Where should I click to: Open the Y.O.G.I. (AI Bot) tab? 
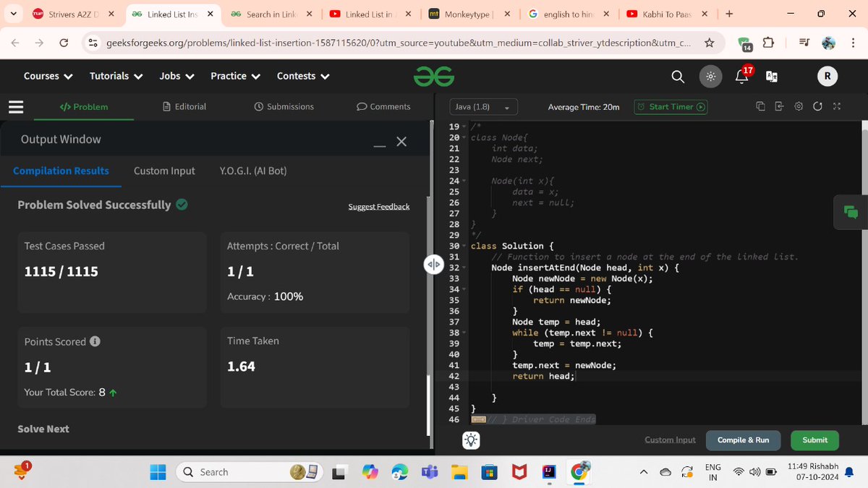[253, 171]
